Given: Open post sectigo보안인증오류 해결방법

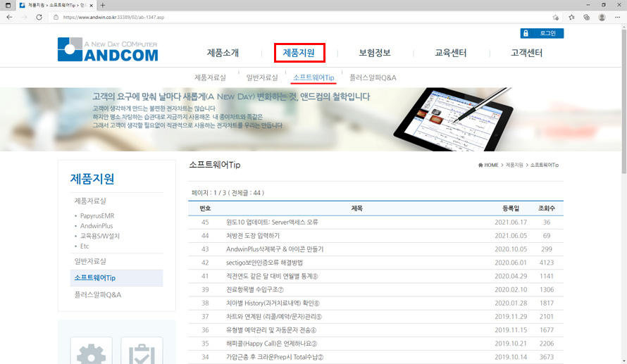Looking at the screenshot, I should (x=264, y=263).
